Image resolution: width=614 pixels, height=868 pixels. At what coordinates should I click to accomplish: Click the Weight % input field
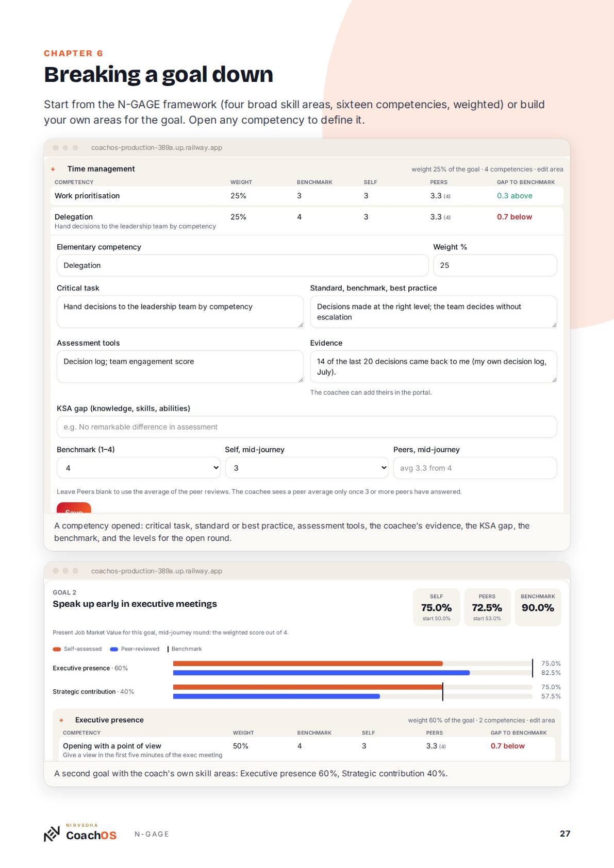[x=495, y=265]
